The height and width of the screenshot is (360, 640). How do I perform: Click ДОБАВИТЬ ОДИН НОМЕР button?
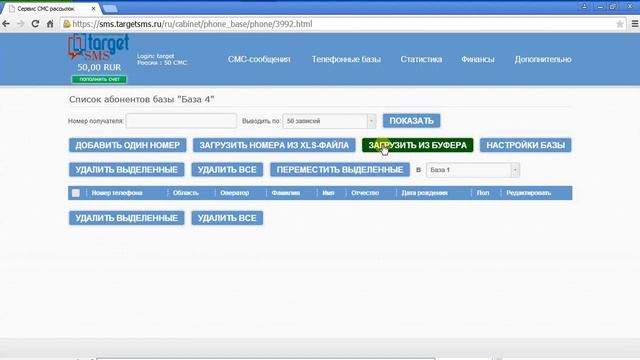pyautogui.click(x=127, y=145)
